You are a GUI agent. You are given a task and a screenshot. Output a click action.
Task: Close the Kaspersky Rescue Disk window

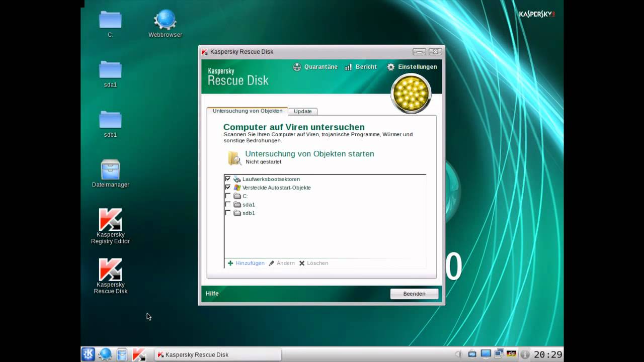tap(435, 52)
